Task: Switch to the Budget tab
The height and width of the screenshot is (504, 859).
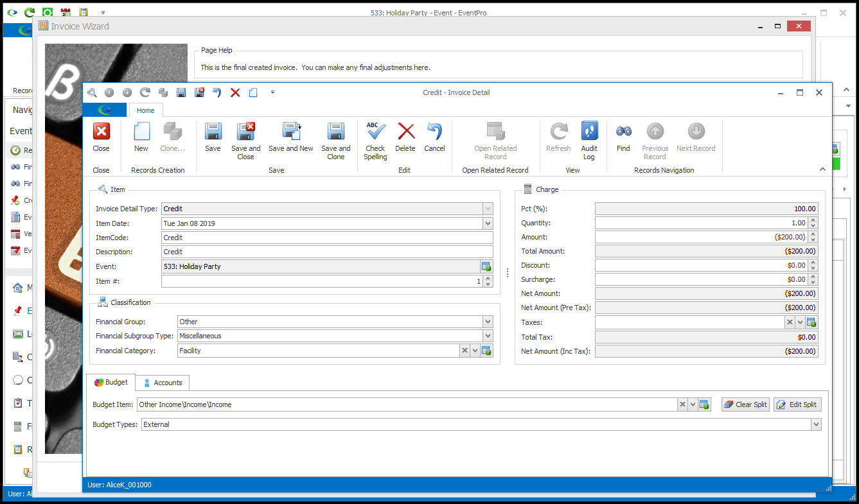Action: (111, 382)
